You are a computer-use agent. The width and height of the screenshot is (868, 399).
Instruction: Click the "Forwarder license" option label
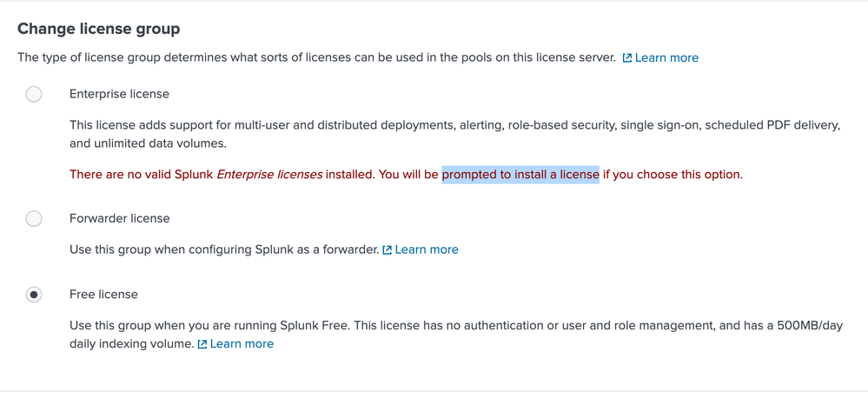119,218
